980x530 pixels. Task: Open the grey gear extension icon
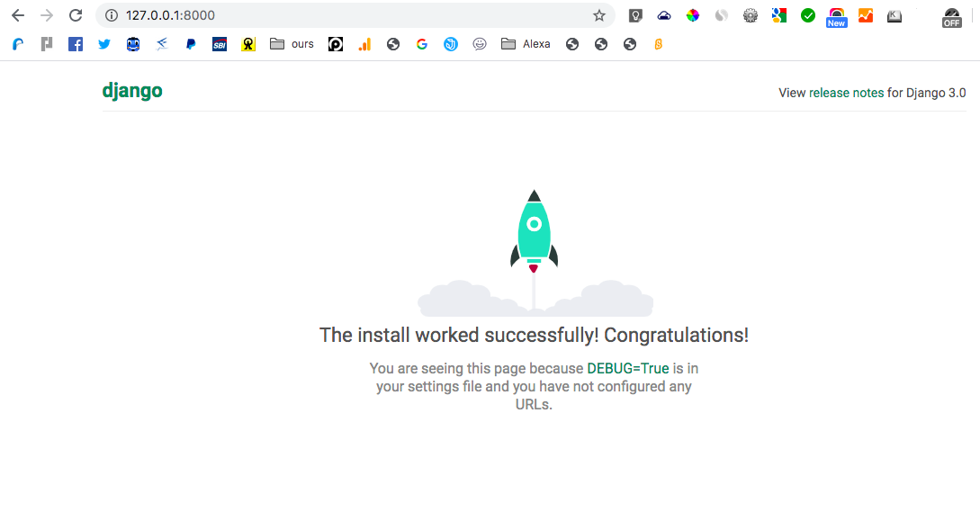[x=750, y=15]
